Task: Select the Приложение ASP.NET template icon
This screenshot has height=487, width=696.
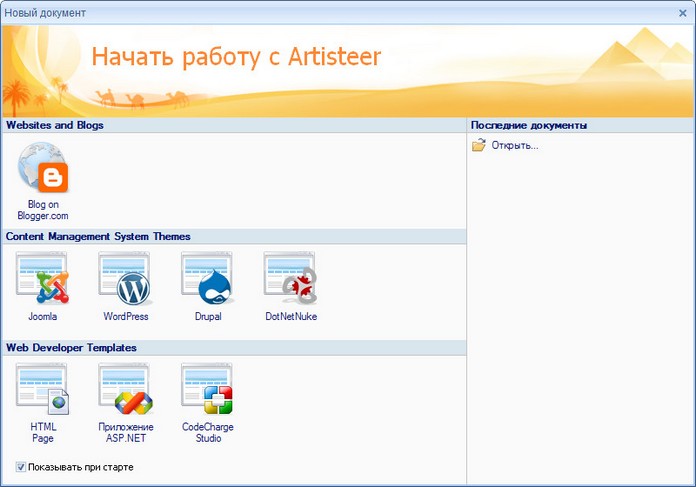Action: click(x=125, y=391)
